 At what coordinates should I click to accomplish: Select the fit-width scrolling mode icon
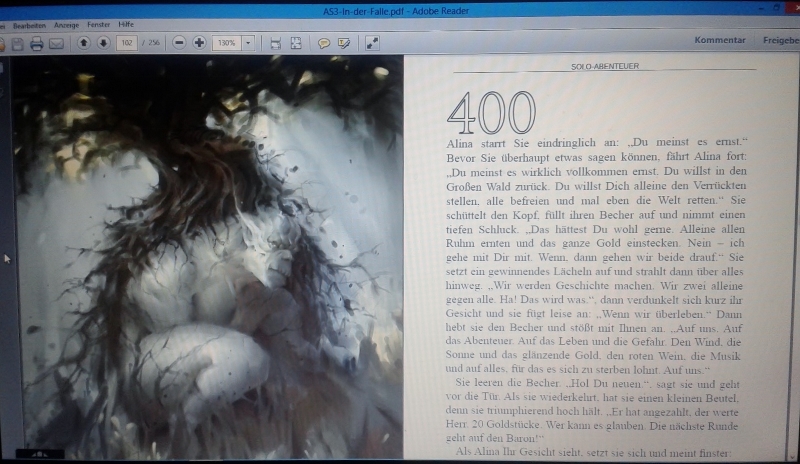click(276, 43)
